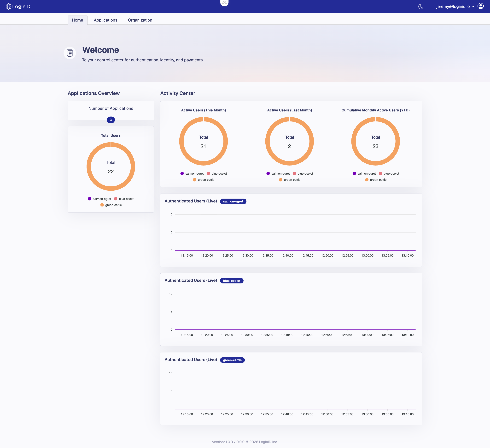Click Total 21 in Active Users This Month
Image resolution: width=490 pixels, height=448 pixels.
(x=204, y=142)
